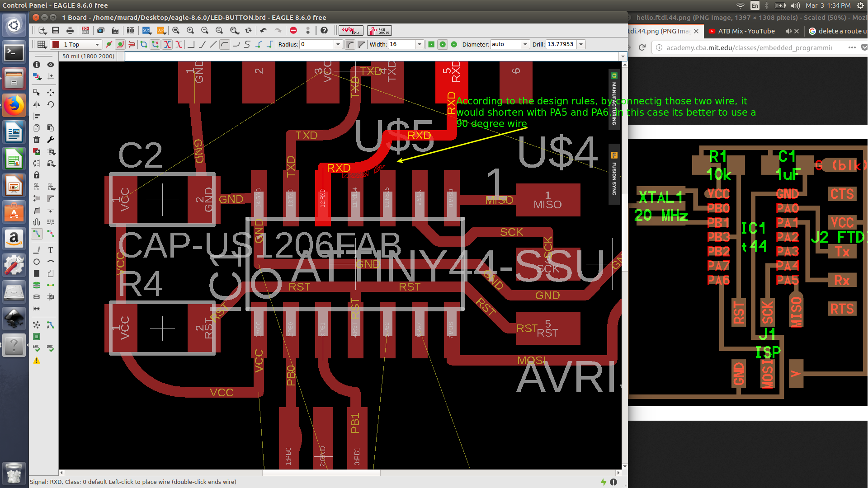The width and height of the screenshot is (868, 488).
Task: Select straight miter style
Action: 361,44
